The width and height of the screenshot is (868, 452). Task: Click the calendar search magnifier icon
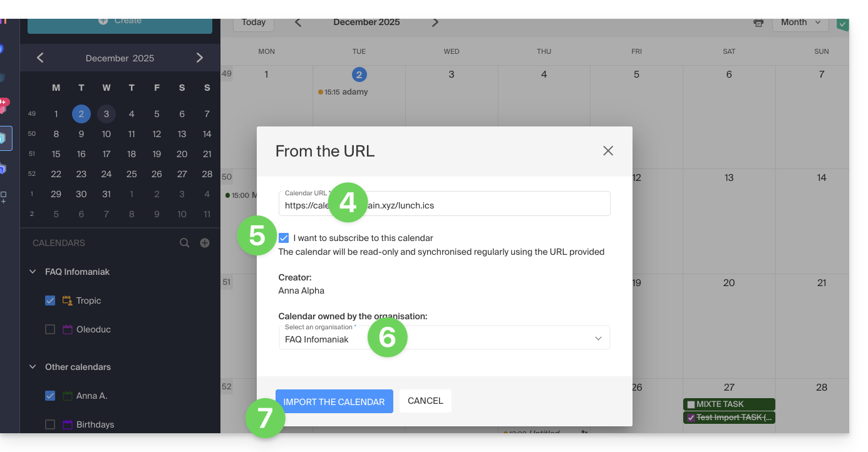[x=185, y=243]
